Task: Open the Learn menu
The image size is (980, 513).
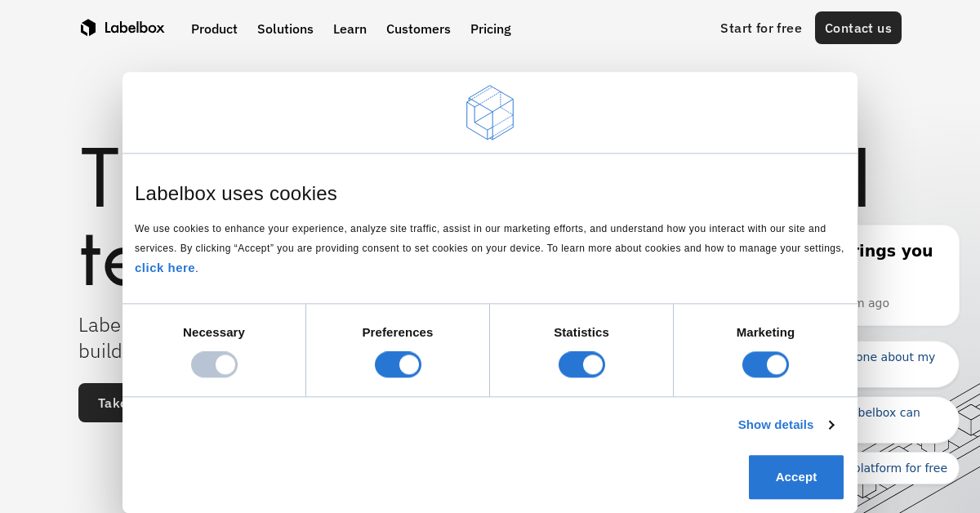Action: point(350,29)
